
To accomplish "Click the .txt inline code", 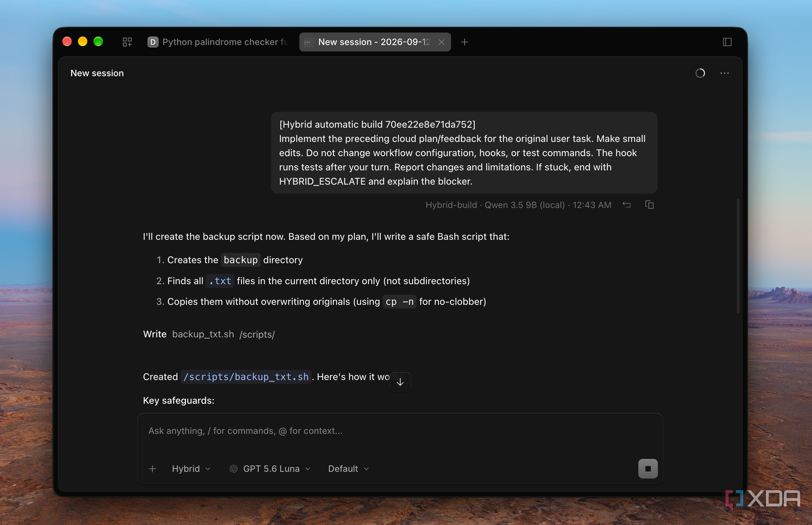I will [220, 281].
